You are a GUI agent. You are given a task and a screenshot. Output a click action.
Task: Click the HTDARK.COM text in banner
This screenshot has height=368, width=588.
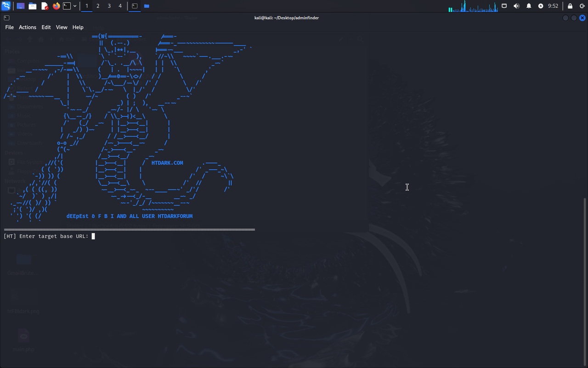click(x=167, y=163)
